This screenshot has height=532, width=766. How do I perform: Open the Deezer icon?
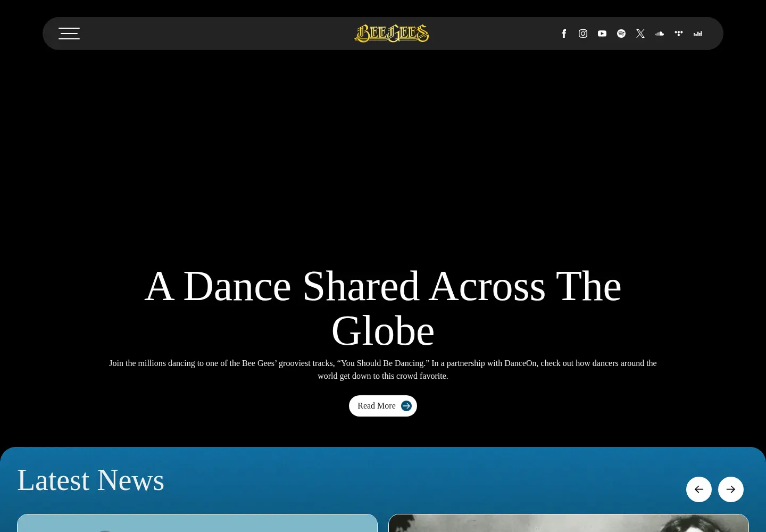[698, 34]
